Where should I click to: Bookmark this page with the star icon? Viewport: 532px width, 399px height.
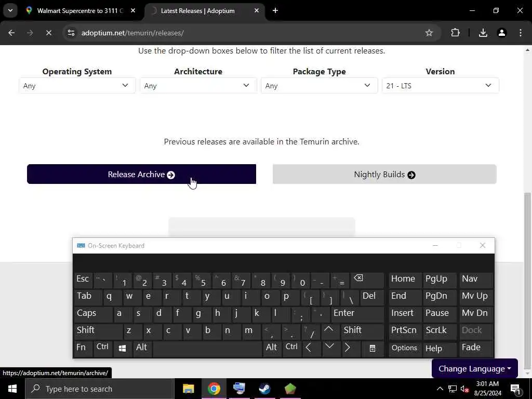tap(429, 33)
